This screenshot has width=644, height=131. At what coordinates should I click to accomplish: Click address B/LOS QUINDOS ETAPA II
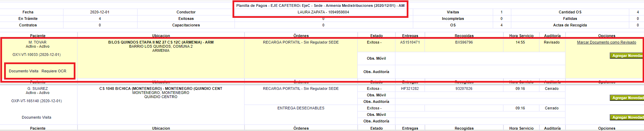click(x=161, y=42)
